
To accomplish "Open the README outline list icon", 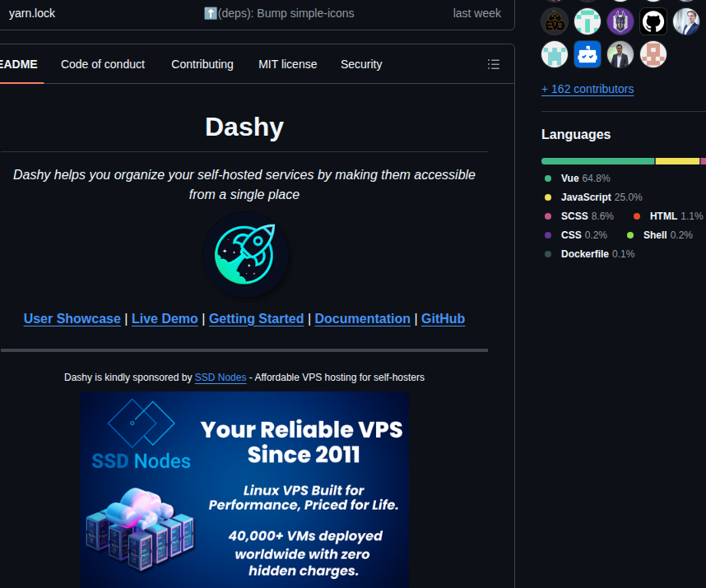I will tap(494, 64).
